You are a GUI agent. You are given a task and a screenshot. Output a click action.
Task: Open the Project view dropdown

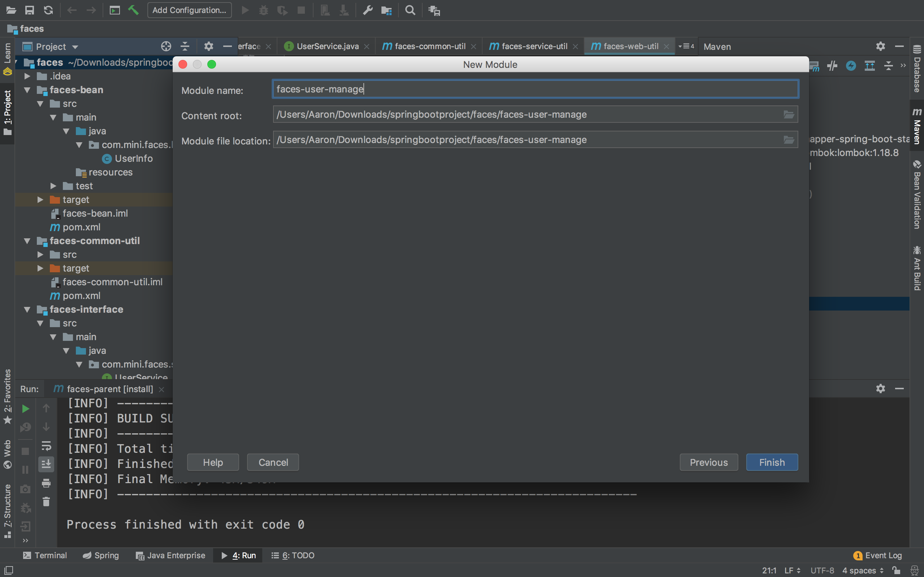[75, 46]
